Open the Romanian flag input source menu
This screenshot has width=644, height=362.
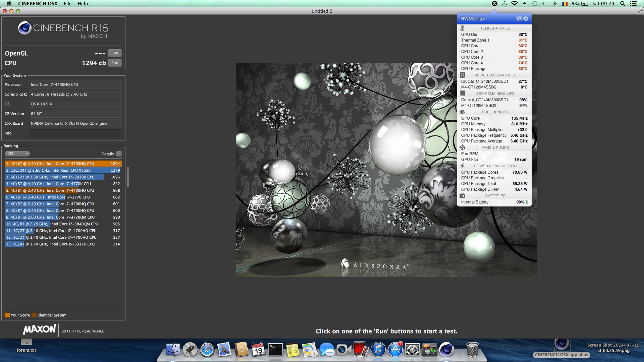[565, 3]
